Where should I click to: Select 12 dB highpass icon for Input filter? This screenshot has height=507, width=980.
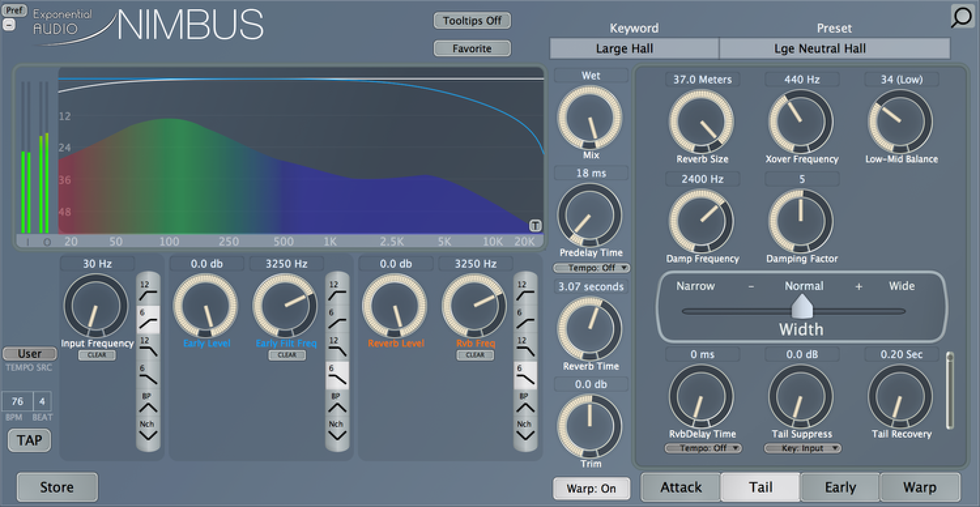[x=148, y=292]
